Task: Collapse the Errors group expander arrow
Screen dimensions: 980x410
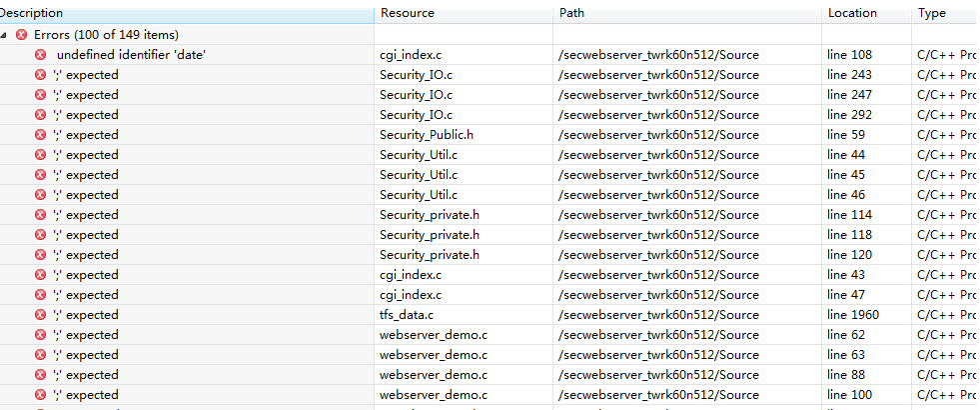Action: tap(5, 35)
